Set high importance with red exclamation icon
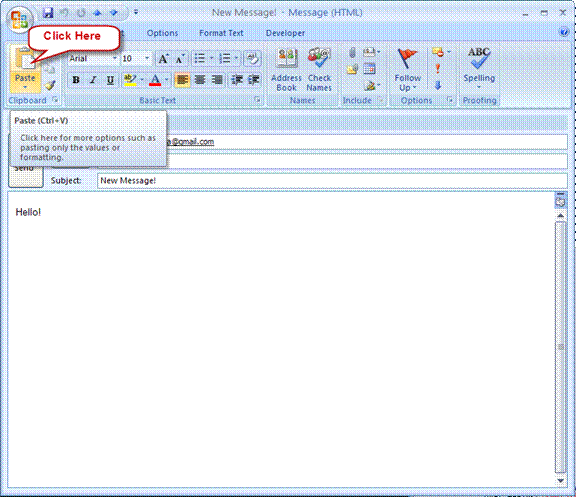The image size is (576, 497). tap(438, 69)
